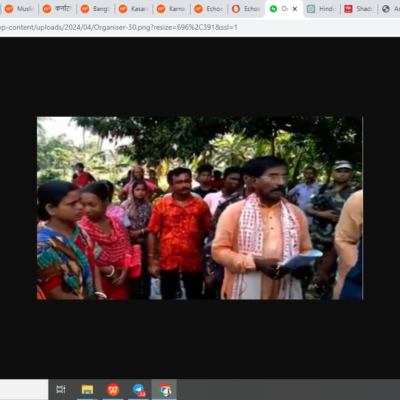This screenshot has width=400, height=400.
Task: Open the rightmost tab with globe favicon
Action: (x=390, y=9)
